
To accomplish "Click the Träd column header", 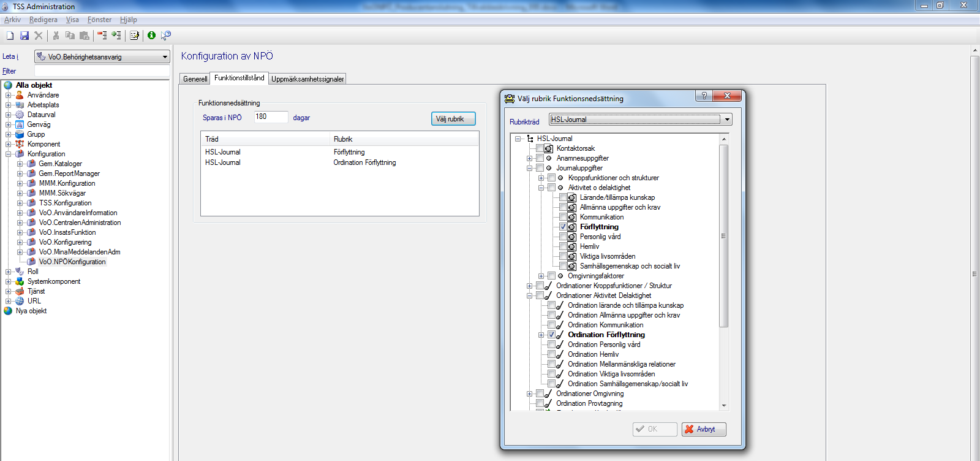I will pos(265,139).
